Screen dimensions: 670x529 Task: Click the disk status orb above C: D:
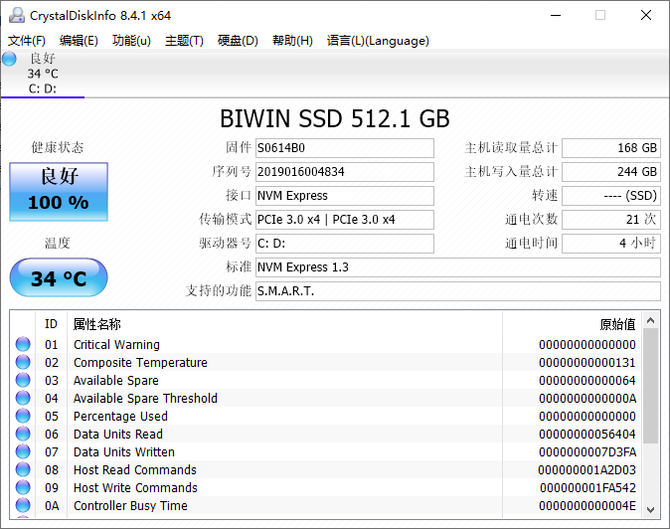[10, 59]
